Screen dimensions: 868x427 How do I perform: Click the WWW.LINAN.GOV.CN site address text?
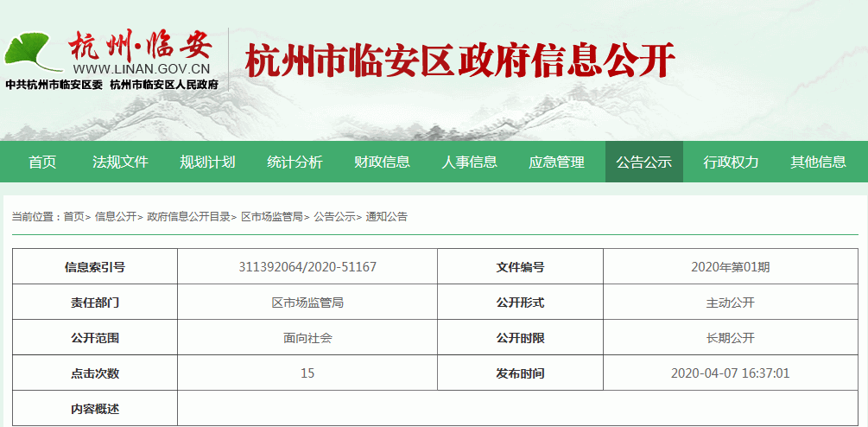142,68
